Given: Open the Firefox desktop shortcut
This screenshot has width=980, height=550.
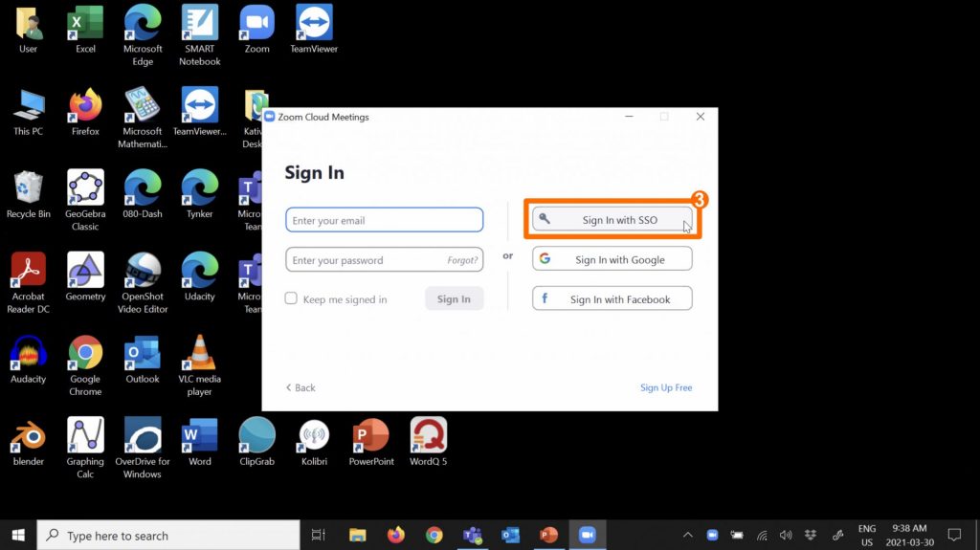Looking at the screenshot, I should pyautogui.click(x=85, y=107).
